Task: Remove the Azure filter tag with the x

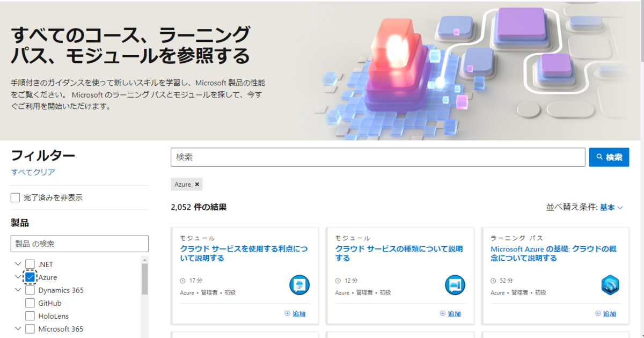Action: 197,184
